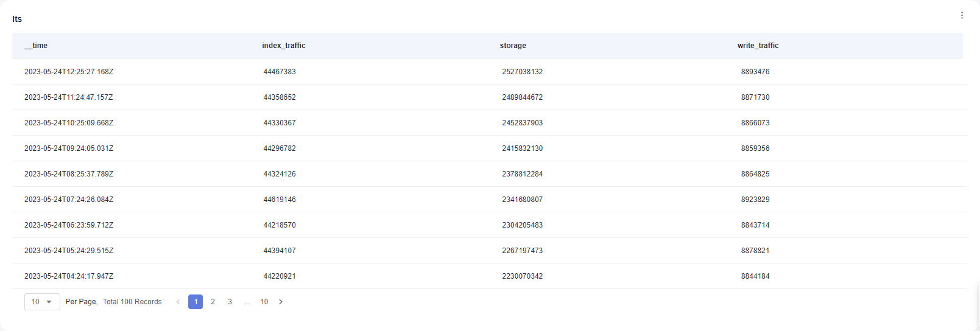The image size is (980, 331).
Task: Select write_traffic value 8843714
Action: click(x=755, y=225)
